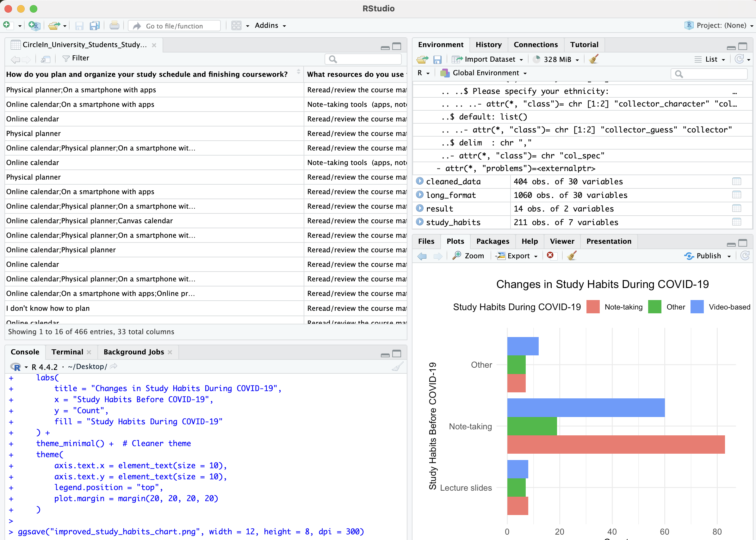The width and height of the screenshot is (756, 540).
Task: Open the 328 MiB memory usage dropdown
Action: tap(556, 59)
